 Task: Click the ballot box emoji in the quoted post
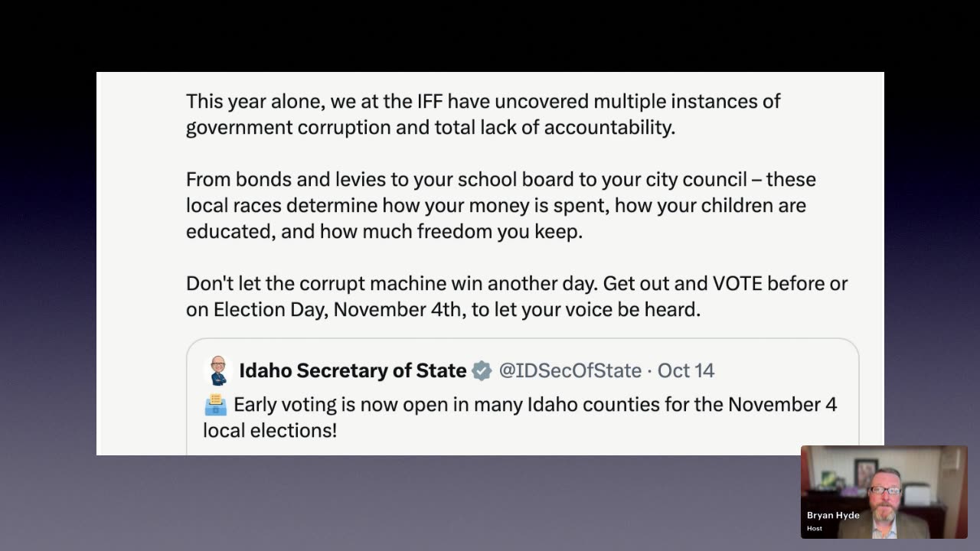point(215,404)
